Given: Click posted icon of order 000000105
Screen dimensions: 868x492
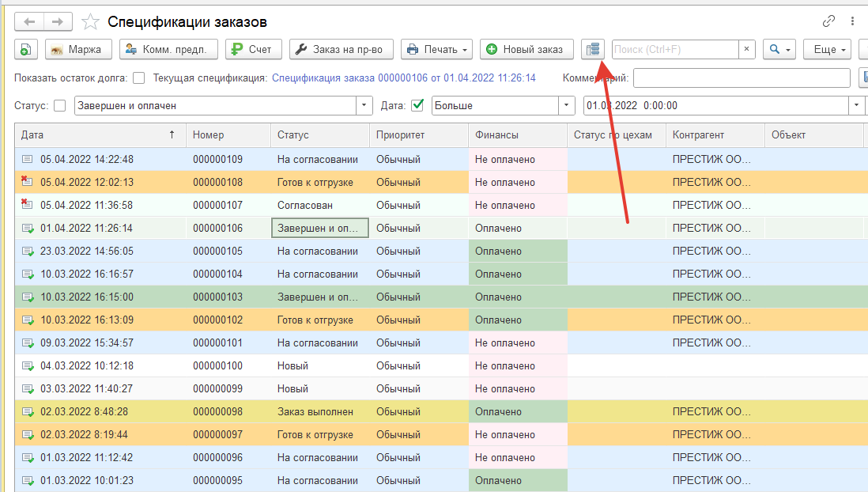Looking at the screenshot, I should [28, 252].
